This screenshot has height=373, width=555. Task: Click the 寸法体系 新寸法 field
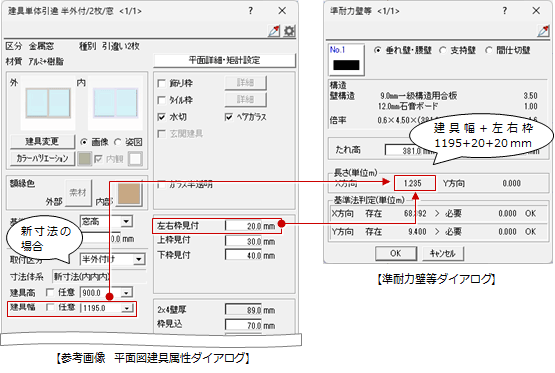pos(99,277)
